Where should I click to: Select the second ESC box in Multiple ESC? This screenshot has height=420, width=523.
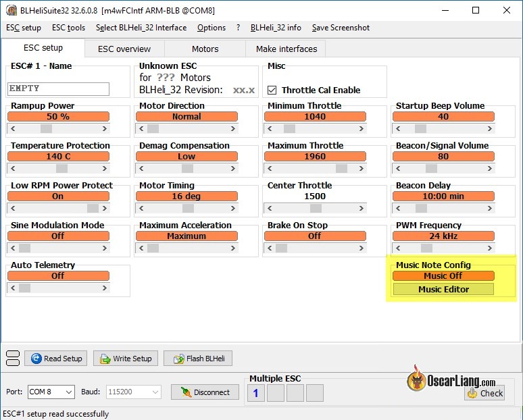(276, 393)
